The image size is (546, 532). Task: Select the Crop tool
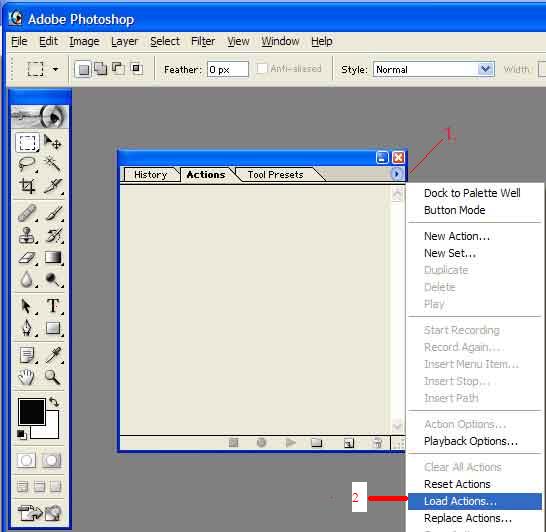point(27,186)
